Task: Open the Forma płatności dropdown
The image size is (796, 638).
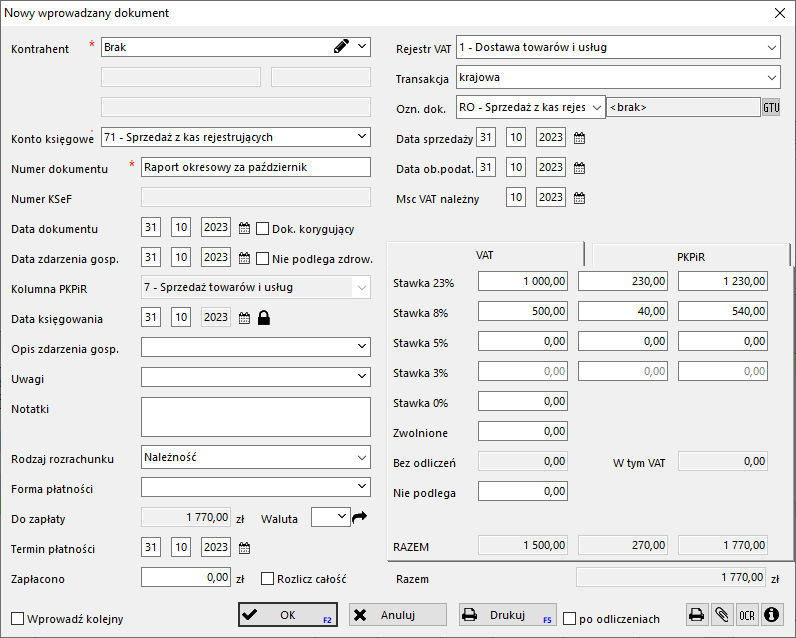Action: click(x=361, y=487)
